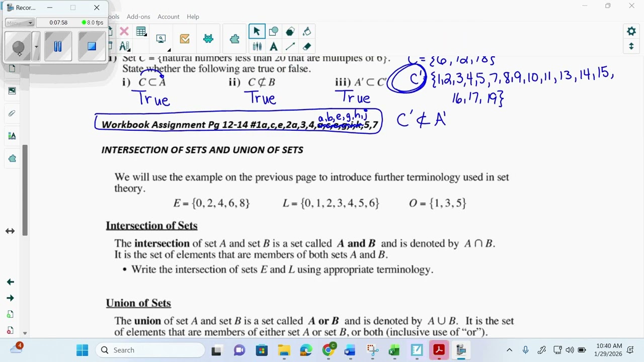Select the Eraser tool
Screen dimensions: 644x362
[307, 46]
